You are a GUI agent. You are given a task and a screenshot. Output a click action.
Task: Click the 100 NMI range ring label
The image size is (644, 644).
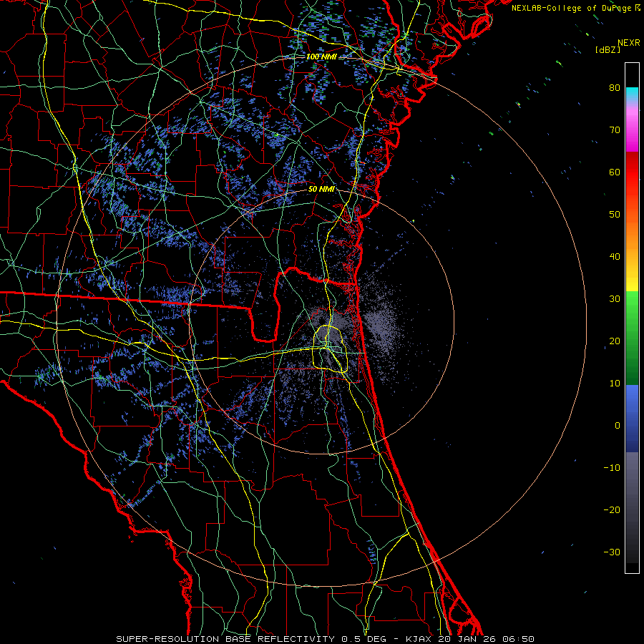(x=321, y=57)
